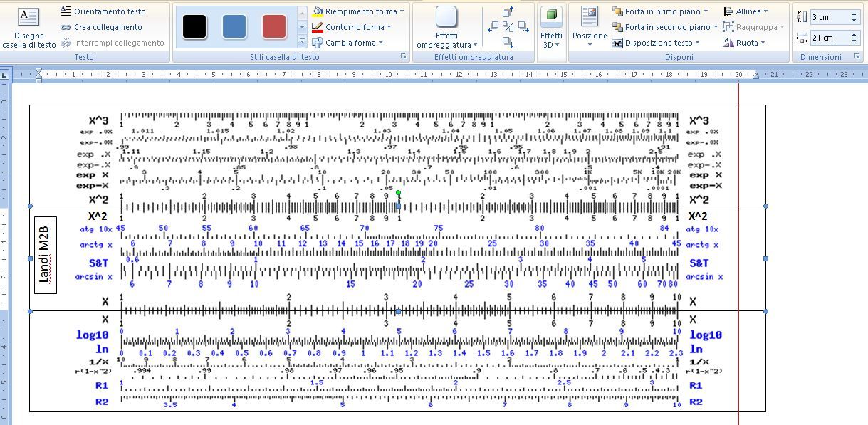Nudge shadow right

[x=523, y=27]
